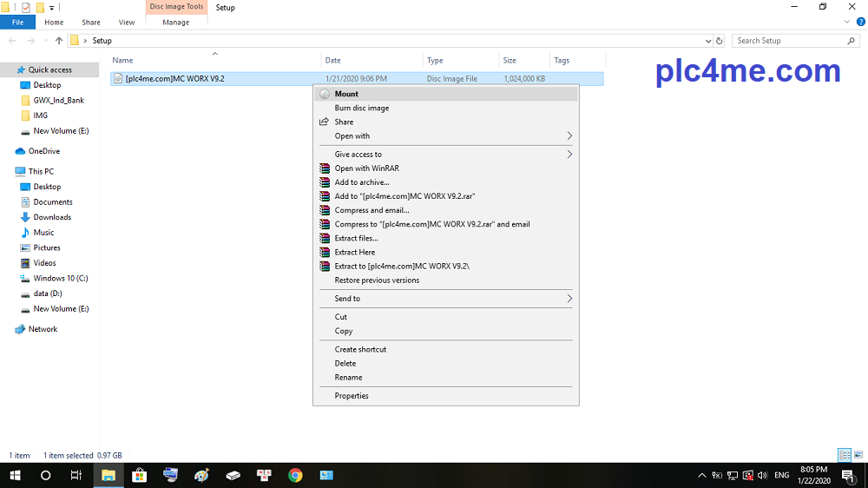Choose Create shortcut
Image resolution: width=868 pixels, height=488 pixels.
445,350
